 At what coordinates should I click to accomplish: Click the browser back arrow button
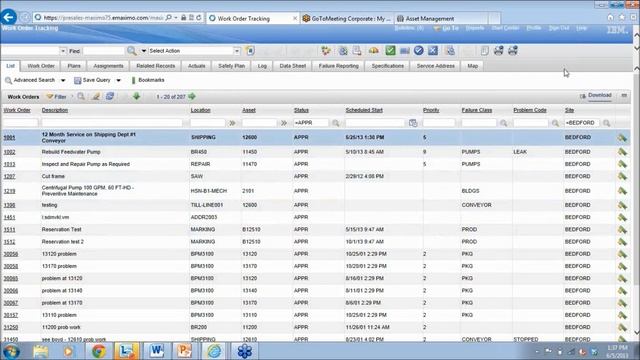(9, 18)
